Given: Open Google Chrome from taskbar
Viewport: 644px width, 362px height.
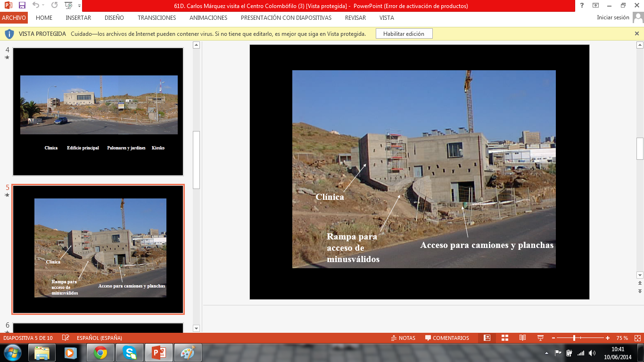Looking at the screenshot, I should coord(100,353).
